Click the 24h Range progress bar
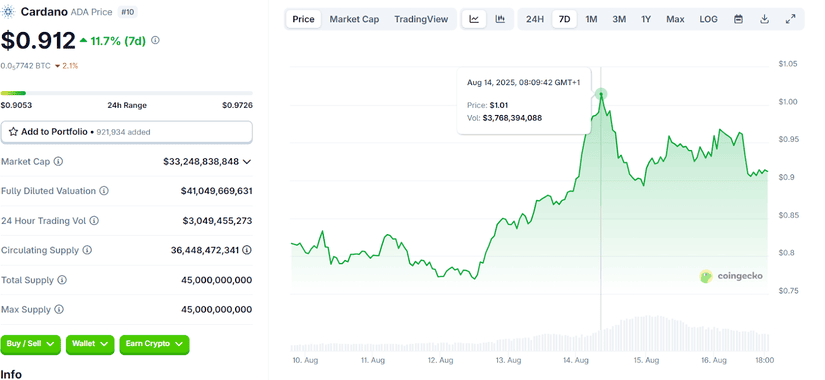825x380 pixels. (x=126, y=93)
